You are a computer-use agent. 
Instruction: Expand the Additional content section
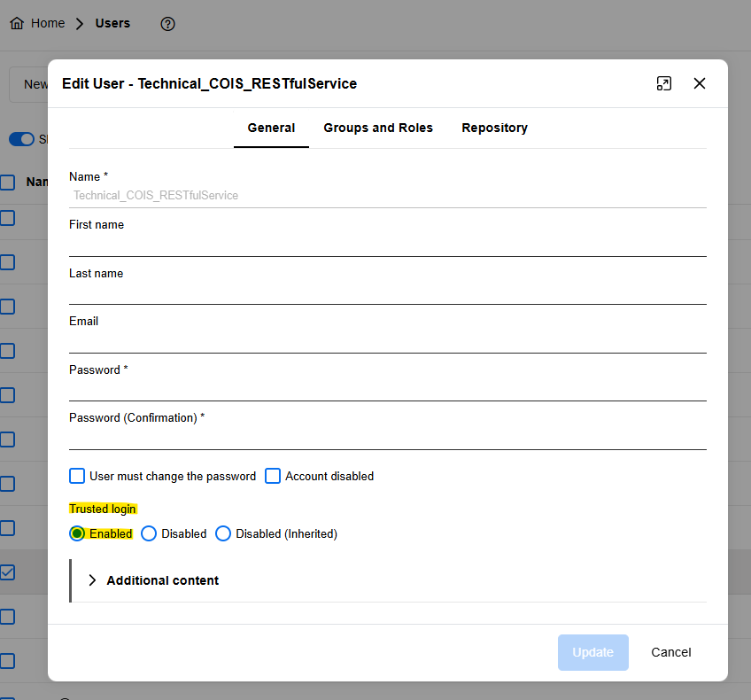tap(93, 580)
